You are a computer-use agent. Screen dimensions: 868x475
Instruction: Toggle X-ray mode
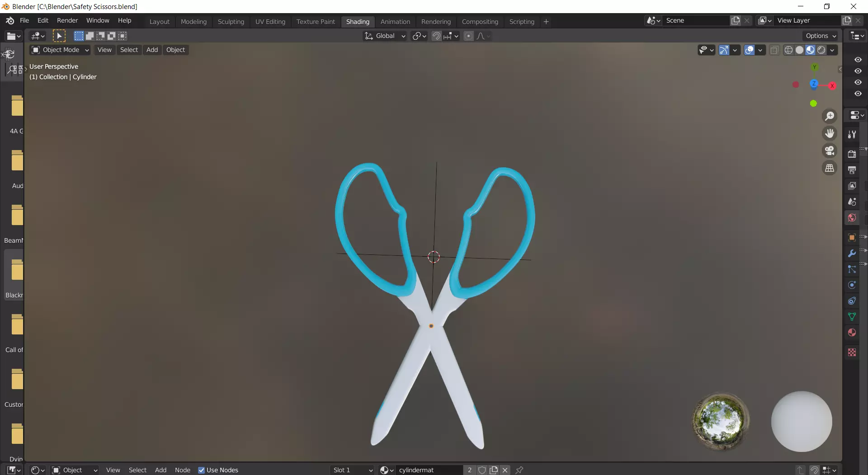tap(774, 50)
